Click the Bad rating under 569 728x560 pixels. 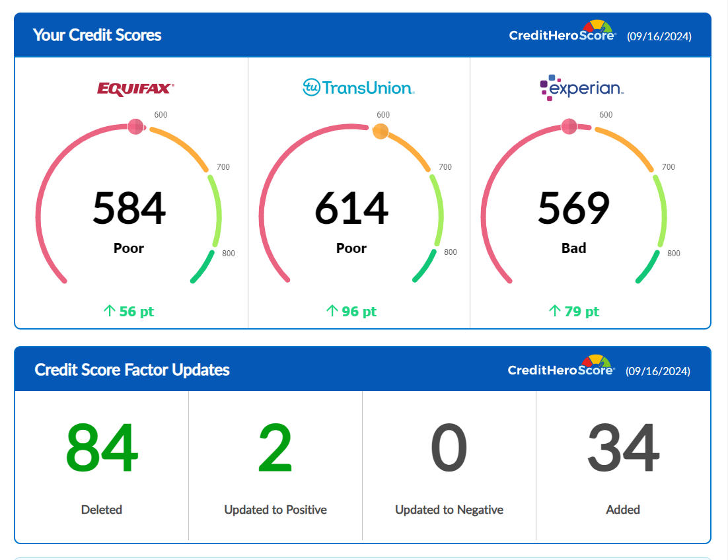tap(574, 248)
